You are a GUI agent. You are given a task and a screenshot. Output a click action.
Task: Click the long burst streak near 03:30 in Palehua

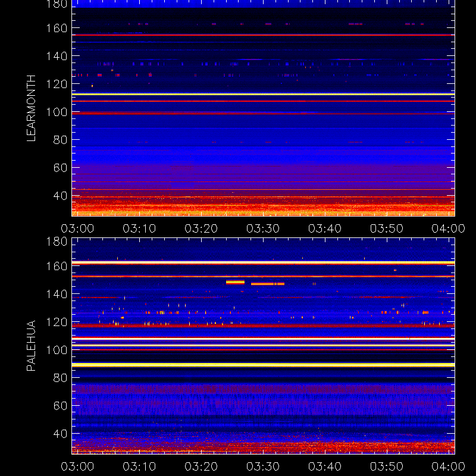tap(267, 284)
